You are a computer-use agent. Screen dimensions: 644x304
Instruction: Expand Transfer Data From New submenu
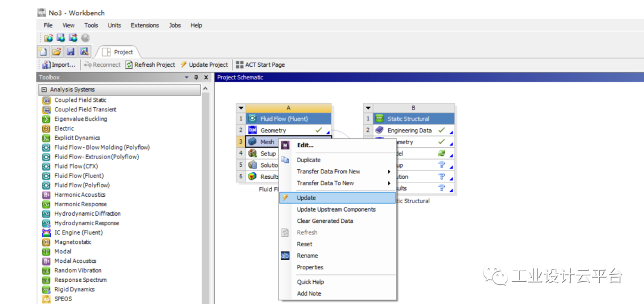tap(337, 171)
